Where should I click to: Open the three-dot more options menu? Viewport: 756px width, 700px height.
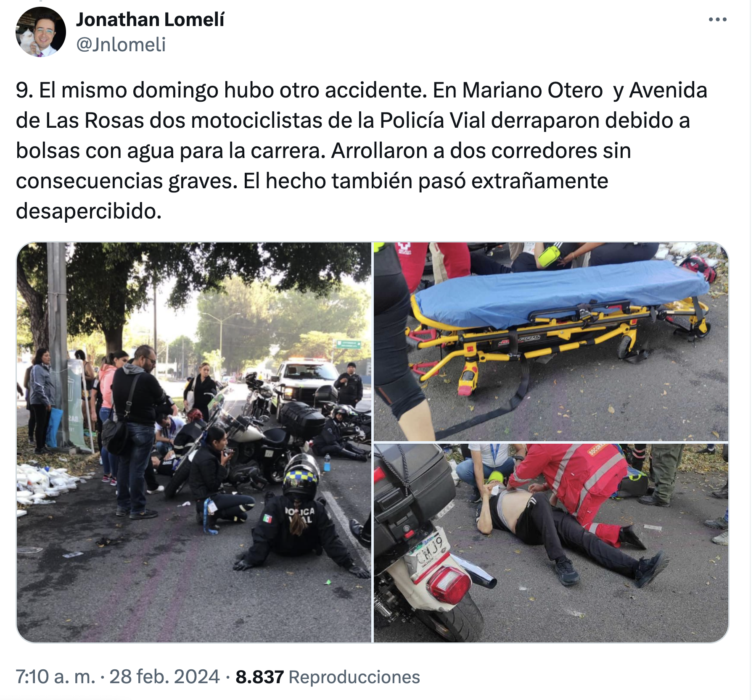[717, 19]
